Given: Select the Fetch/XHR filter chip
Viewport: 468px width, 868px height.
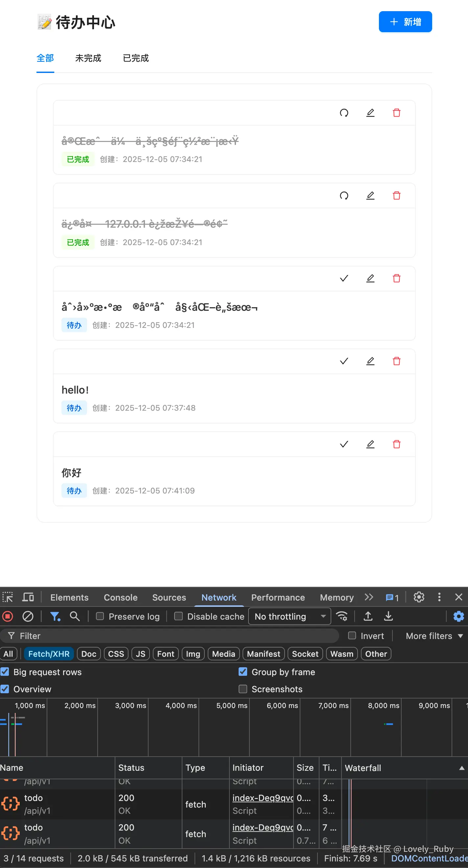Looking at the screenshot, I should pos(49,654).
